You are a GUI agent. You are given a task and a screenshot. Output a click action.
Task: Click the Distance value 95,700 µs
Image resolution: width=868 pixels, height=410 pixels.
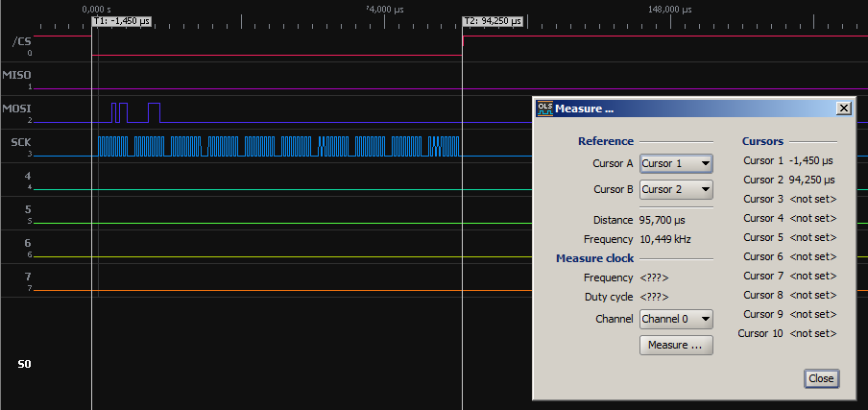[663, 220]
